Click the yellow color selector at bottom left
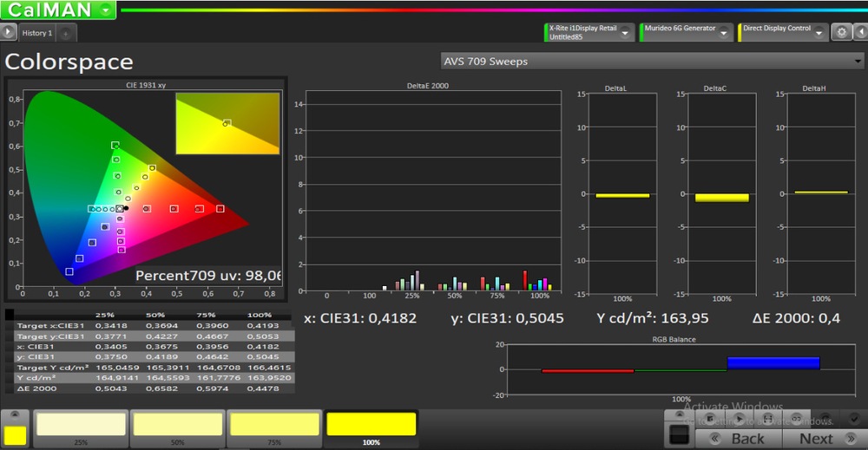The height and width of the screenshot is (450, 868). tap(15, 434)
